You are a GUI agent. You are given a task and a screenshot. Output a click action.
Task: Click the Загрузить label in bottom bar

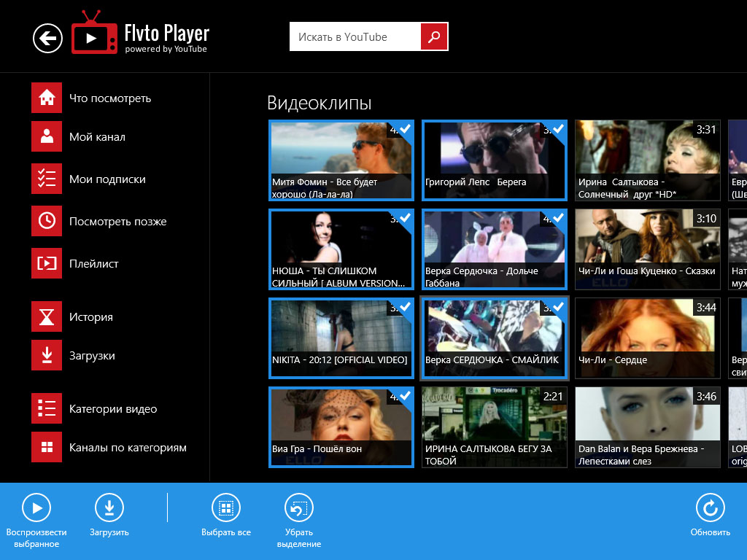click(x=109, y=532)
